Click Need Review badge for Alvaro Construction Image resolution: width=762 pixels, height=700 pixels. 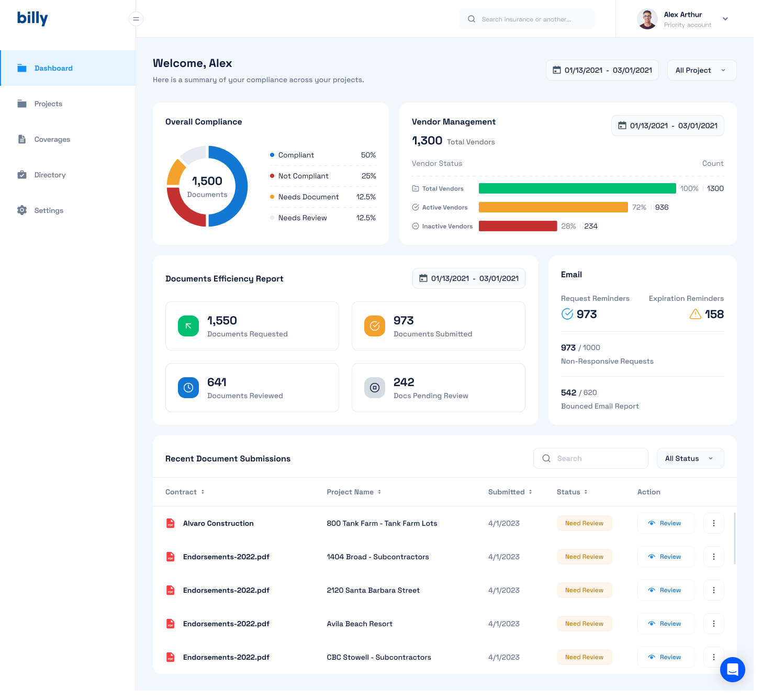pyautogui.click(x=584, y=523)
